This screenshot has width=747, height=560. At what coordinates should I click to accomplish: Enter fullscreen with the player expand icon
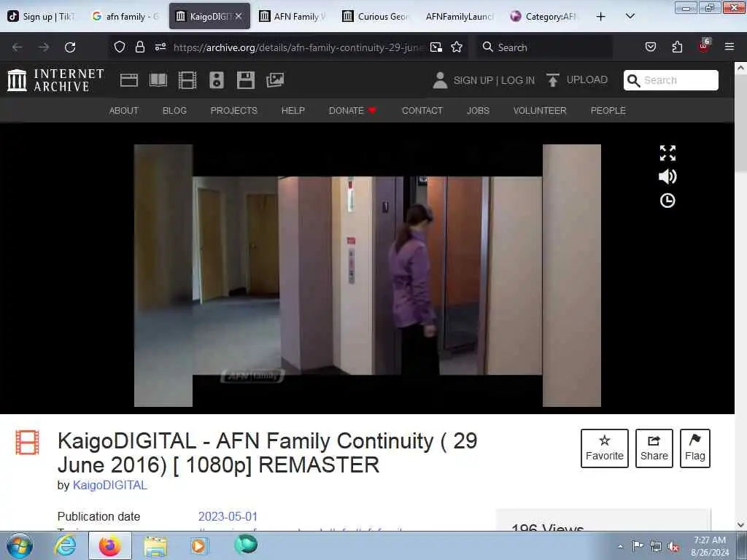tap(667, 153)
